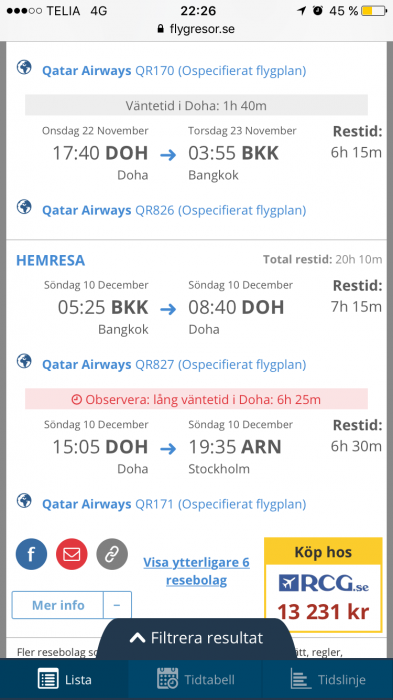Send this trip via the email icon

pyautogui.click(x=71, y=554)
